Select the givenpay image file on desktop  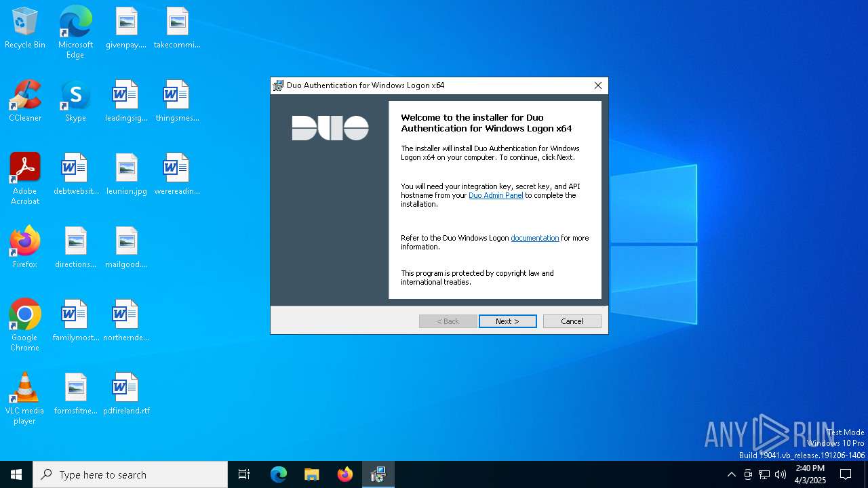126,28
